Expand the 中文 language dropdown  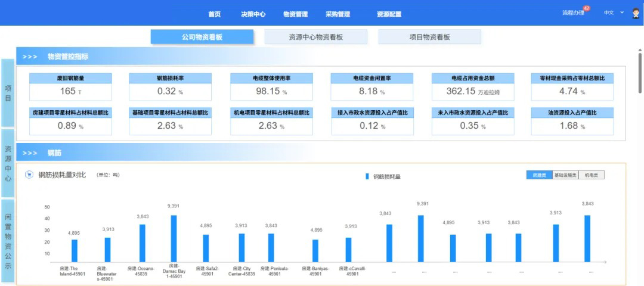click(x=614, y=13)
